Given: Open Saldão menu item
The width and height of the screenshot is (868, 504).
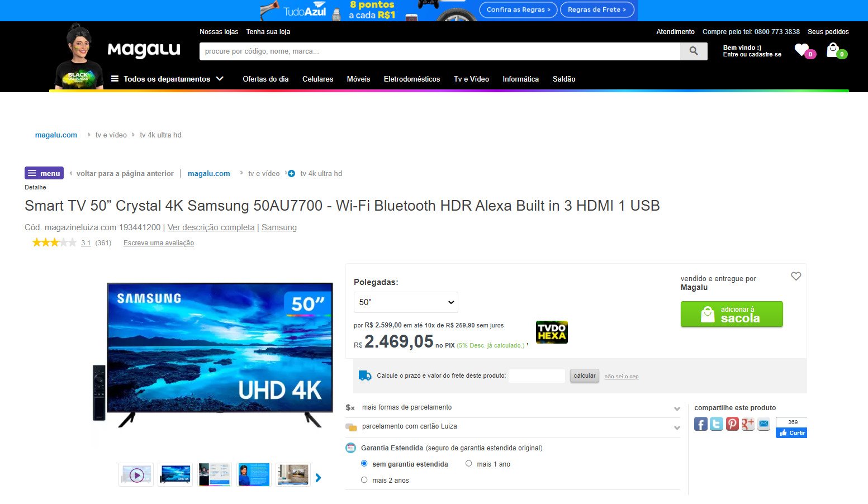Looking at the screenshot, I should [x=564, y=79].
